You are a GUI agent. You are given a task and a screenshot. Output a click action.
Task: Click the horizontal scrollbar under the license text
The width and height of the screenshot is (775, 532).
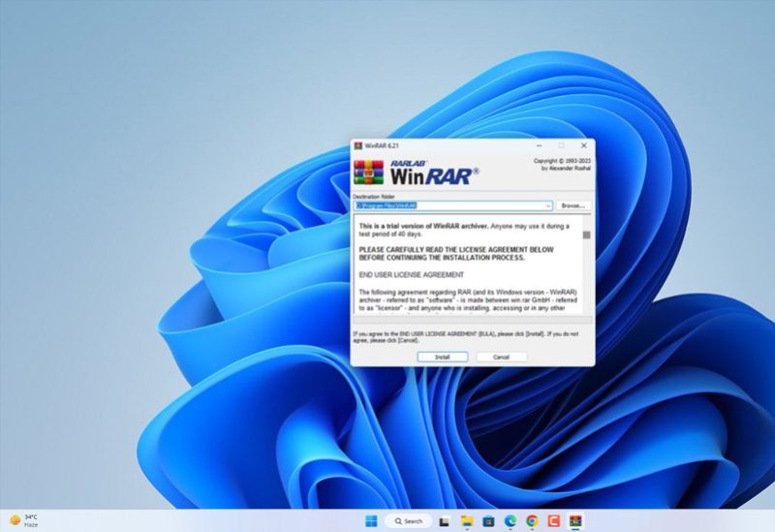[x=472, y=320]
